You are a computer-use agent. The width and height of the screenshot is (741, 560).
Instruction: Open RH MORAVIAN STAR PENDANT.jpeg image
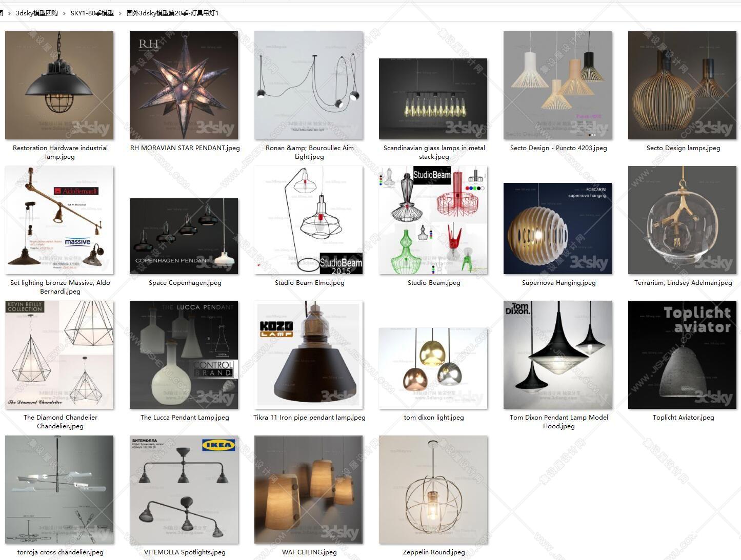[x=184, y=86]
